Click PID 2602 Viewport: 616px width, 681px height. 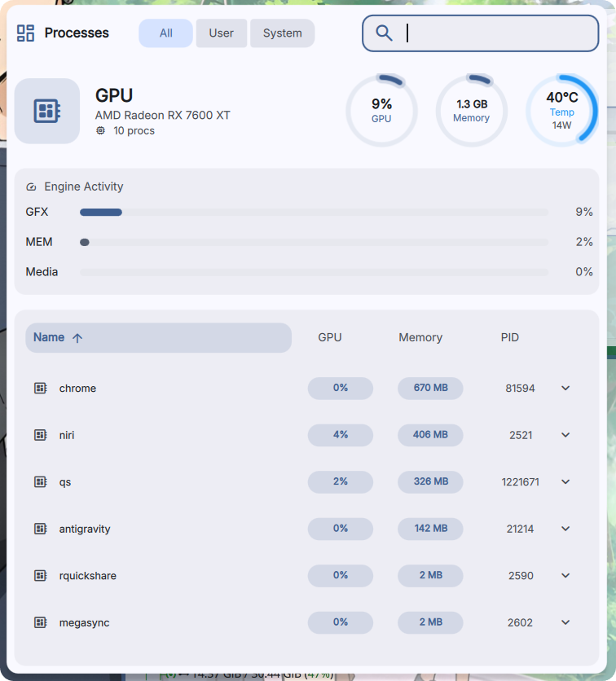[520, 623]
